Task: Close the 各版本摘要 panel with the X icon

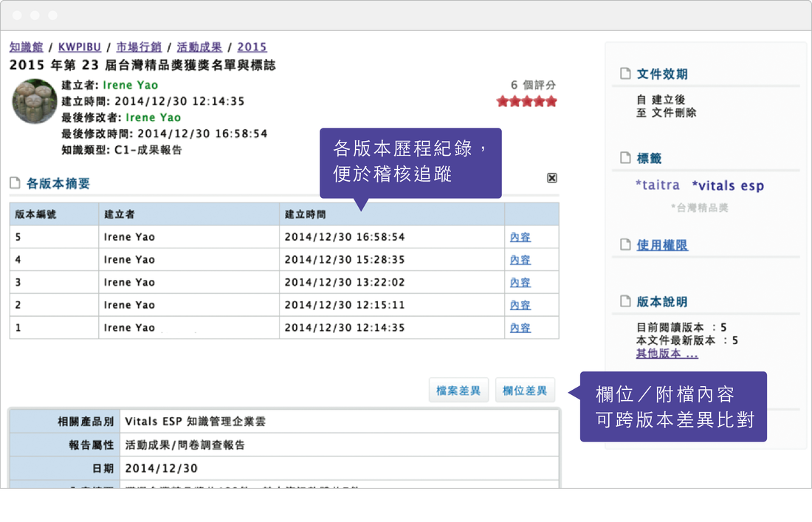Action: coord(552,178)
